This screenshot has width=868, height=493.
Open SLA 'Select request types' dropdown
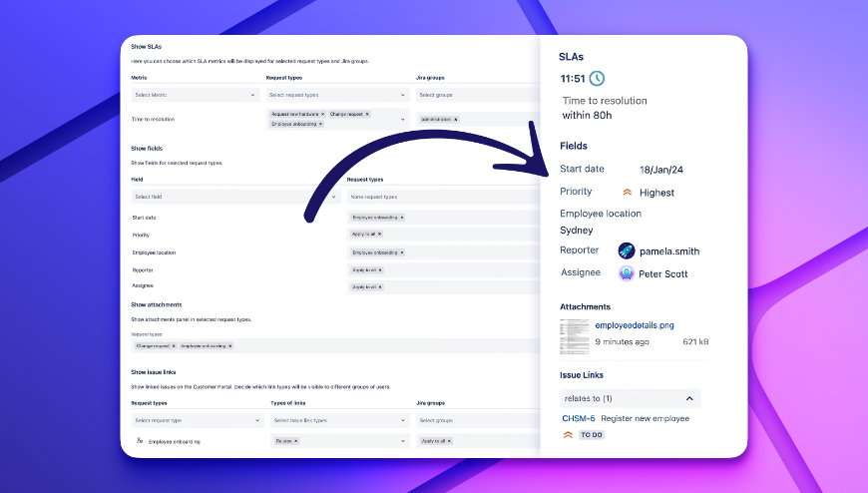pyautogui.click(x=337, y=95)
